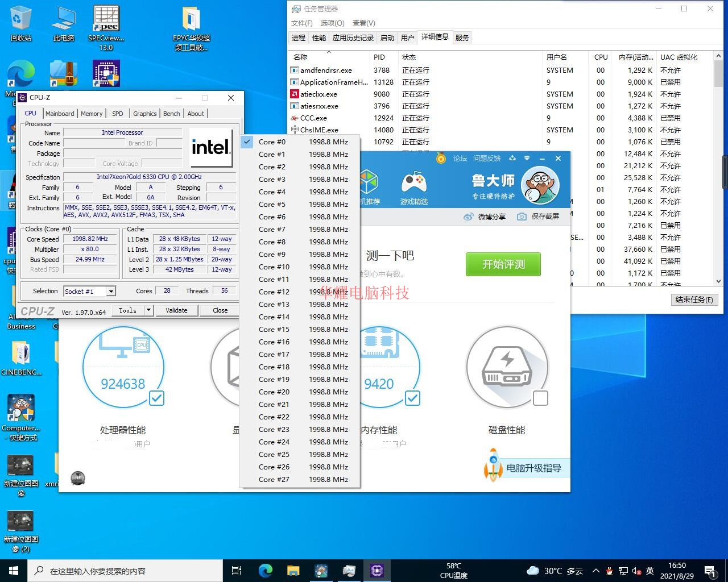The height and width of the screenshot is (582, 728).
Task: Uncheck the 处理器性能 benchmark checkbox
Action: (x=156, y=398)
